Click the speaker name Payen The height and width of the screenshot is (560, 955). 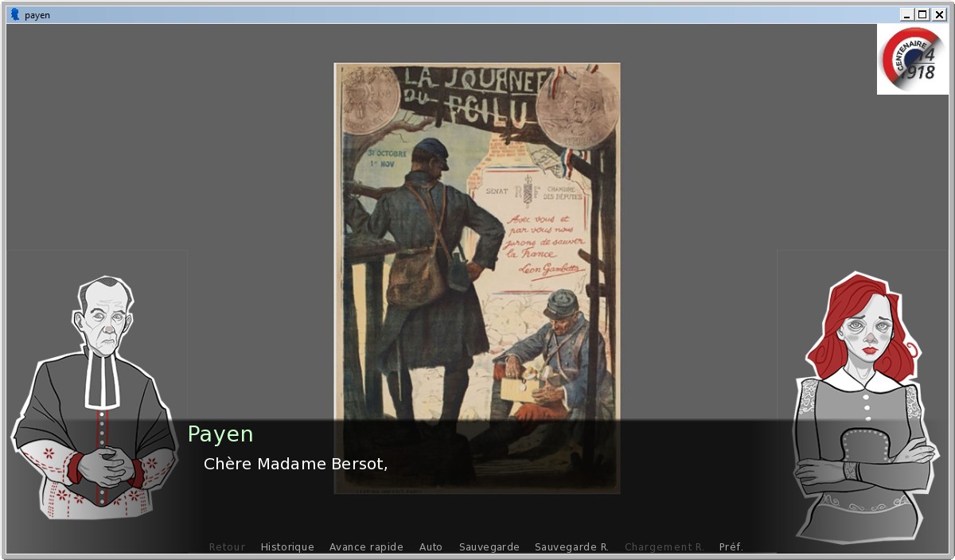pos(220,434)
